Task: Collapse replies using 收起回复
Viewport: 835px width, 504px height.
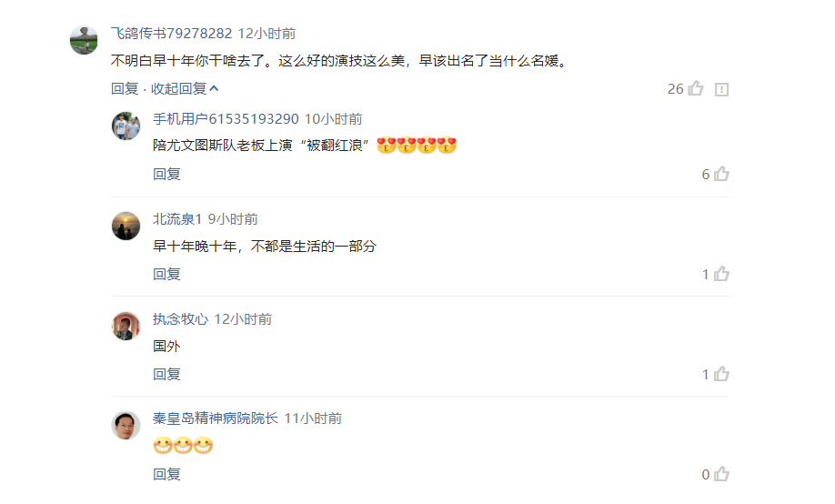Action: coord(185,88)
